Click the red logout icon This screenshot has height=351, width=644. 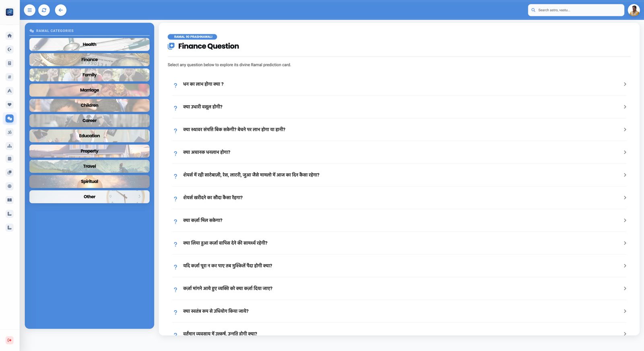(10, 340)
